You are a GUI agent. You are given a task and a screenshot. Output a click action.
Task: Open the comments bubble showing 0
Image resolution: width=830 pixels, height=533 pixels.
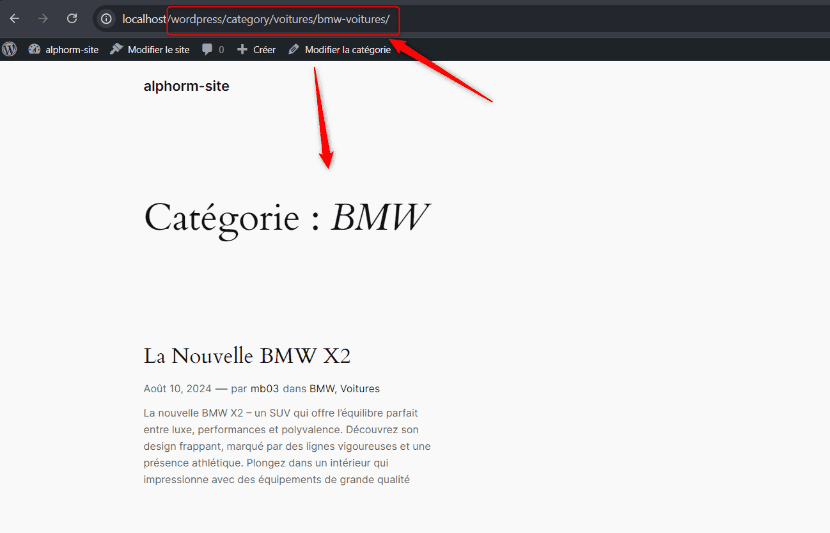tap(213, 49)
